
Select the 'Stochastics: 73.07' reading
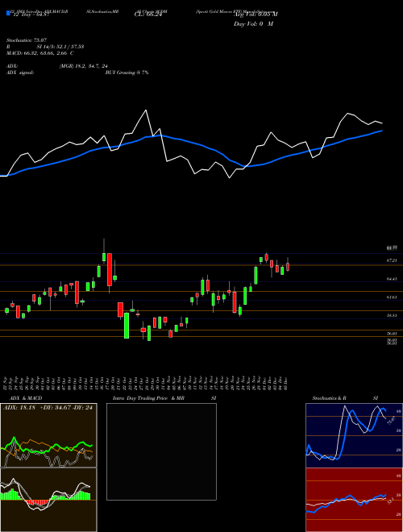(x=26, y=40)
